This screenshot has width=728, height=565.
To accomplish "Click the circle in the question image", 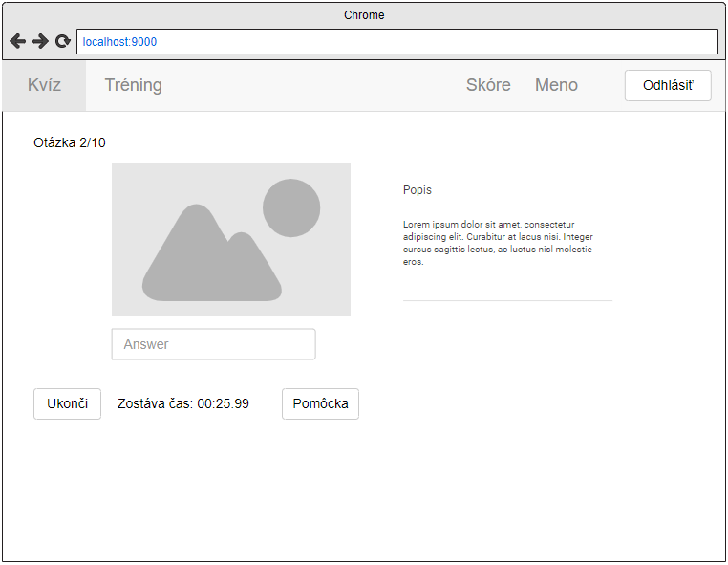I will click(291, 207).
